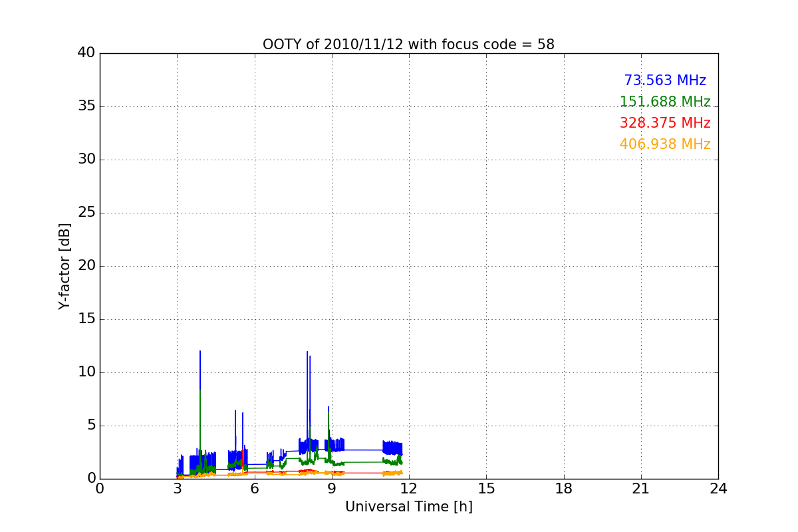Click the y-axis tick label '20'
798x532 pixels.
[x=86, y=266]
